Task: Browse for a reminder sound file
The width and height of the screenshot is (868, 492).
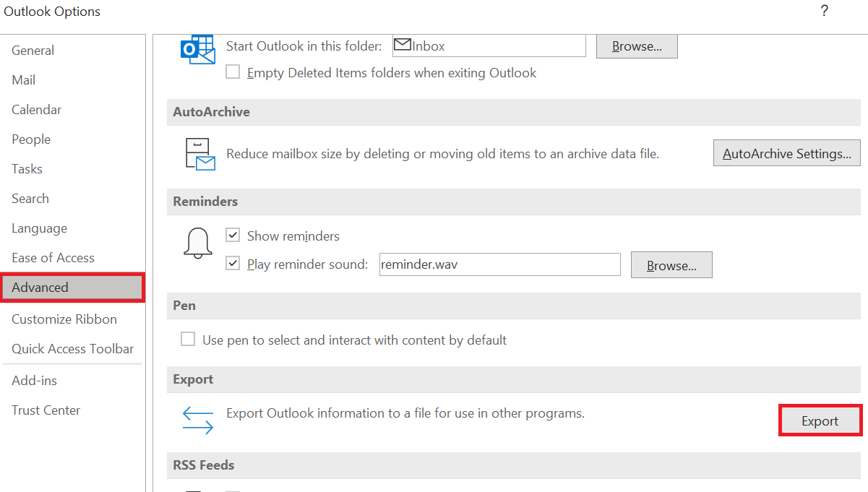Action: (671, 265)
